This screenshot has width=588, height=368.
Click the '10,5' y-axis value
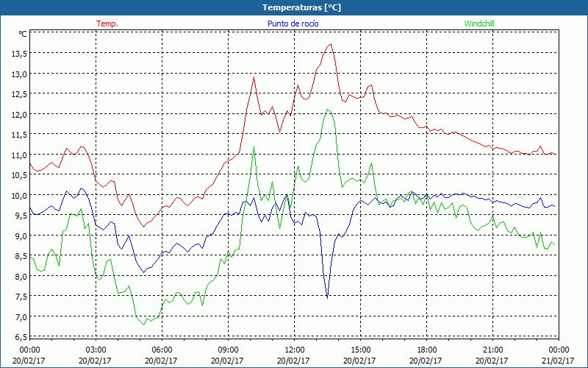(19, 176)
